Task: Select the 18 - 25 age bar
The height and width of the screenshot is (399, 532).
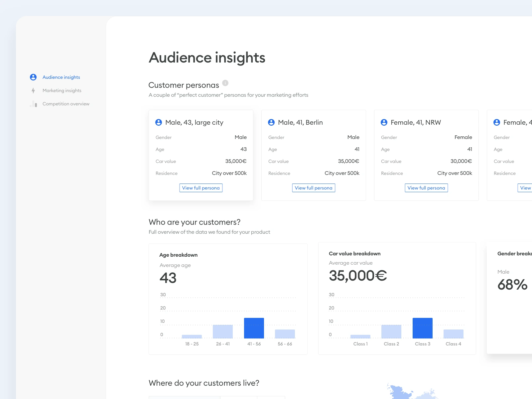Action: [192, 336]
